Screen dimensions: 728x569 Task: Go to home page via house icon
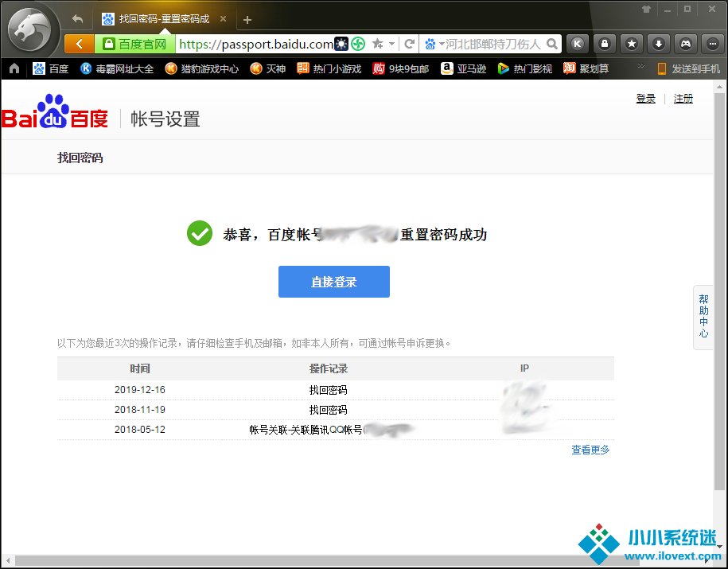tap(14, 69)
